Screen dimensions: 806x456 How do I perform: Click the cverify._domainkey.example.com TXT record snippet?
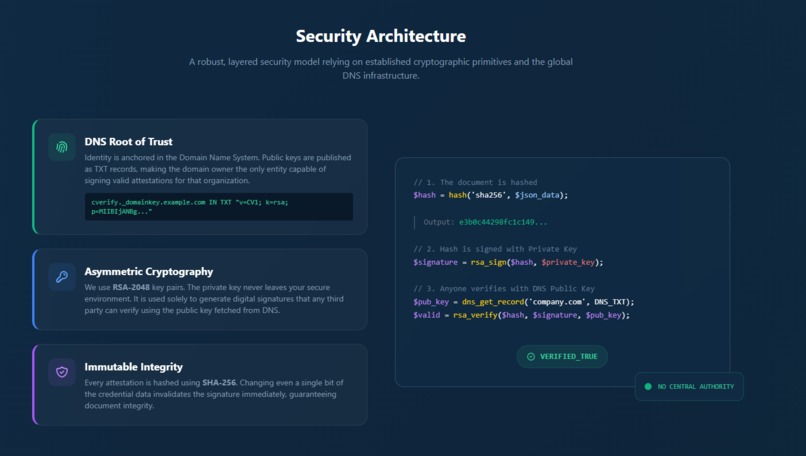[219, 207]
